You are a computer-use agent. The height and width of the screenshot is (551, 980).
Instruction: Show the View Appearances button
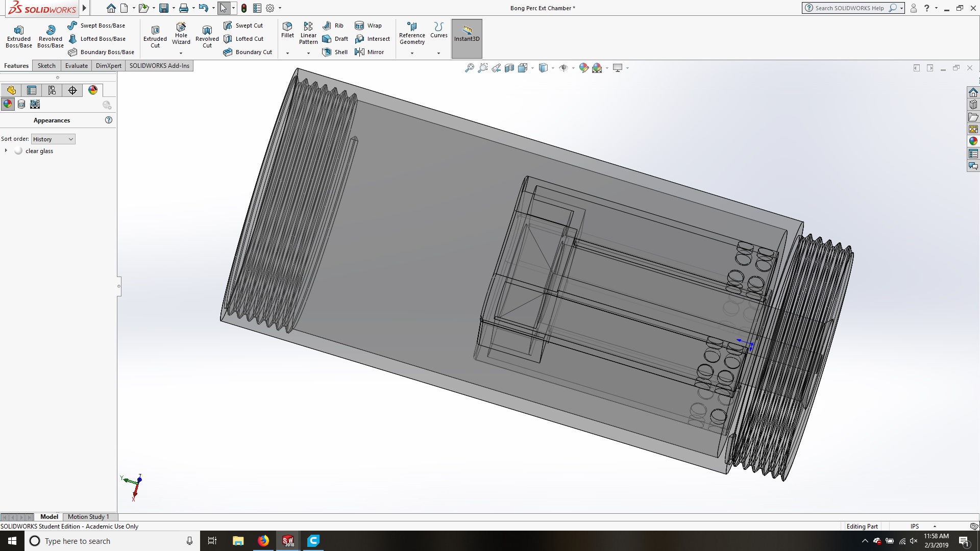tap(8, 104)
